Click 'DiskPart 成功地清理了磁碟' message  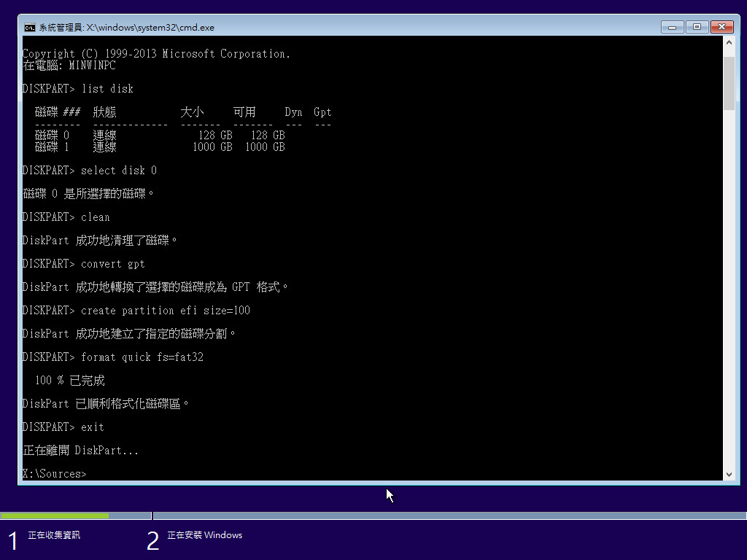coord(100,241)
